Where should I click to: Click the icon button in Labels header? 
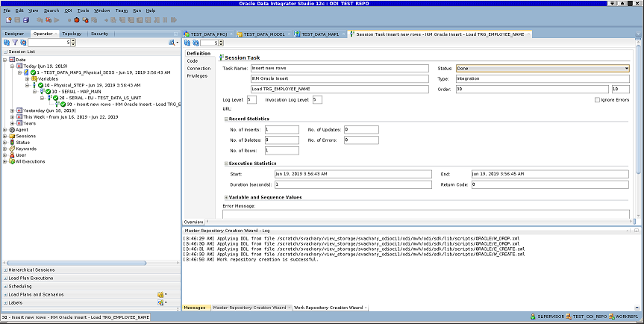point(160,302)
